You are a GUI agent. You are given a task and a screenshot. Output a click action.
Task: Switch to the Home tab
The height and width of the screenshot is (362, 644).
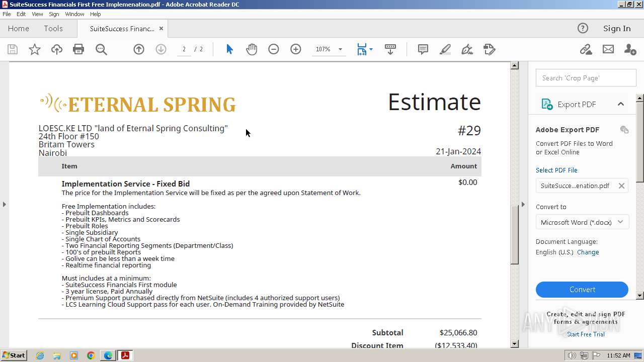click(x=19, y=29)
